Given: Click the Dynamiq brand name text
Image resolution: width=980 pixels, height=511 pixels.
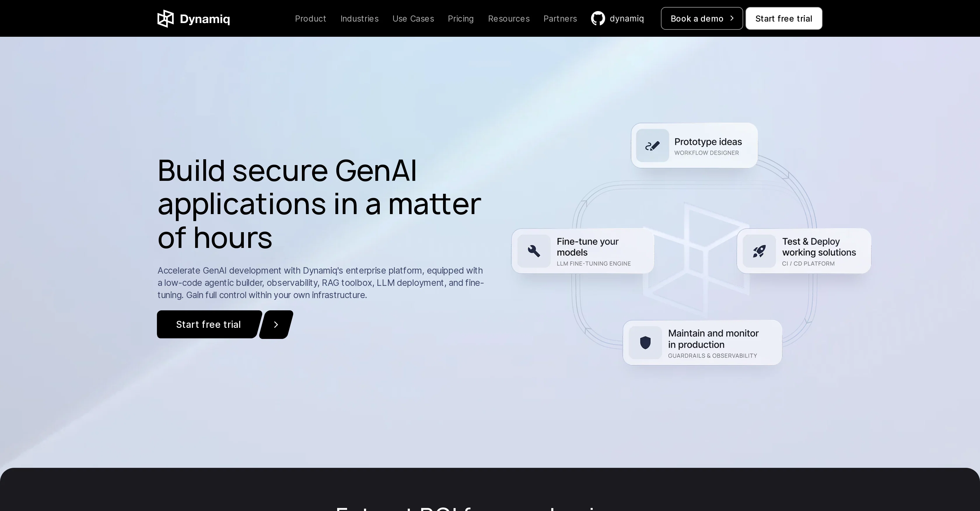Looking at the screenshot, I should point(205,19).
